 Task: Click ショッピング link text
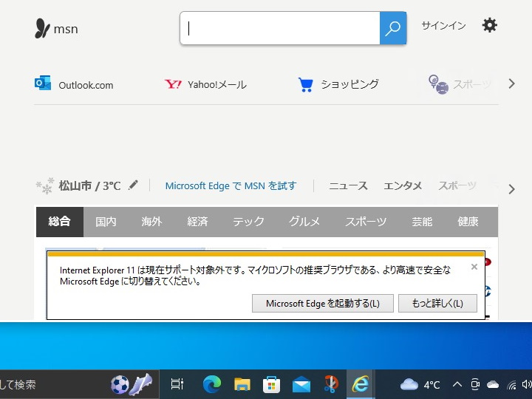point(349,84)
